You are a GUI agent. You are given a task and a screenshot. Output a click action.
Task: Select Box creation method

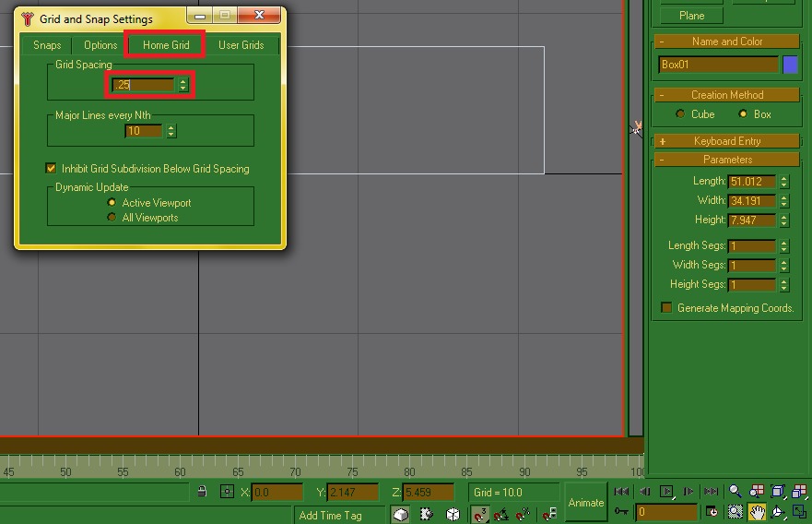pos(743,114)
